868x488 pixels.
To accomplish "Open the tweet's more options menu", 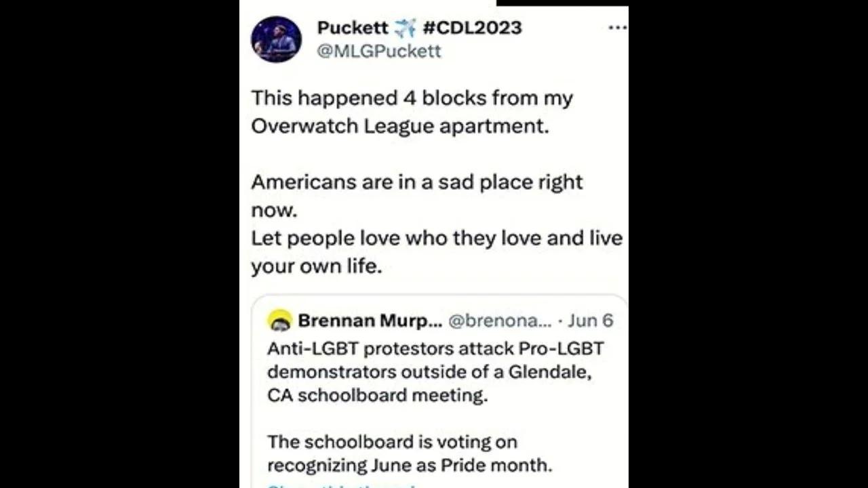I will pyautogui.click(x=618, y=27).
